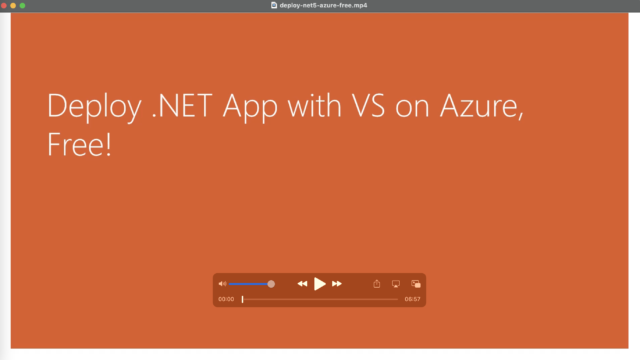Click the deploy-net5-azure-free.mp4 window title
Screen dimensions: 640x360
323,5
